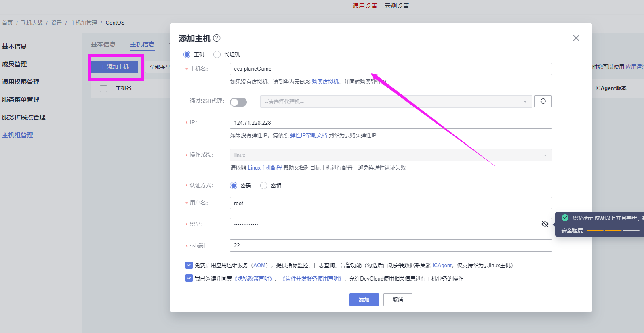Open the 主机信息 tab

[142, 44]
